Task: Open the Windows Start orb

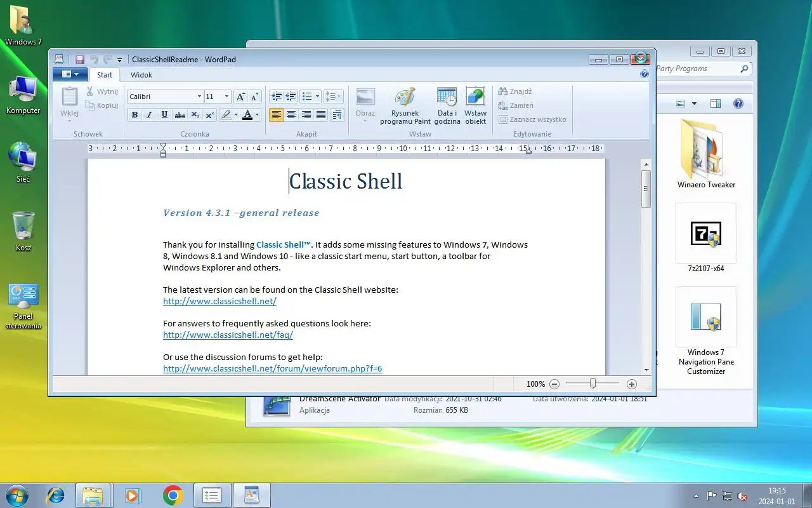Action: (x=17, y=495)
